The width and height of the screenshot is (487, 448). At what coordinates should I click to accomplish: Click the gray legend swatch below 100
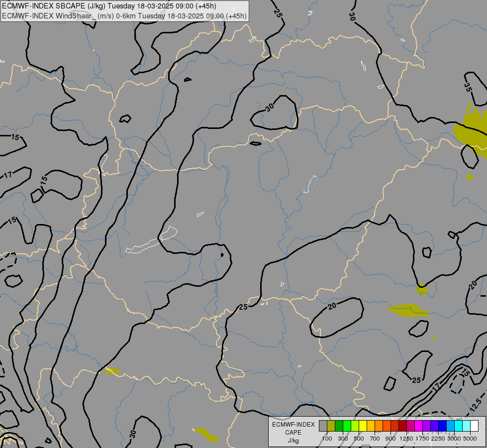[x=323, y=426]
